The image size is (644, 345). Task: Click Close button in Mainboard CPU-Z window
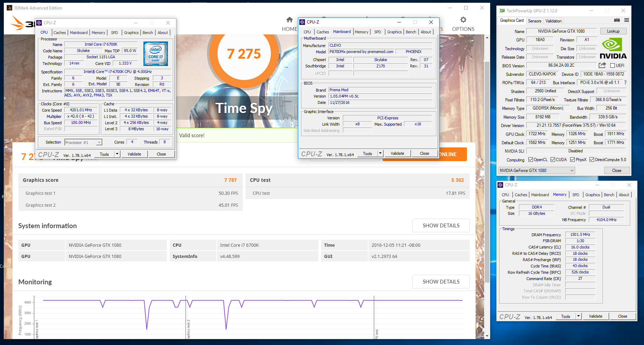pyautogui.click(x=424, y=153)
